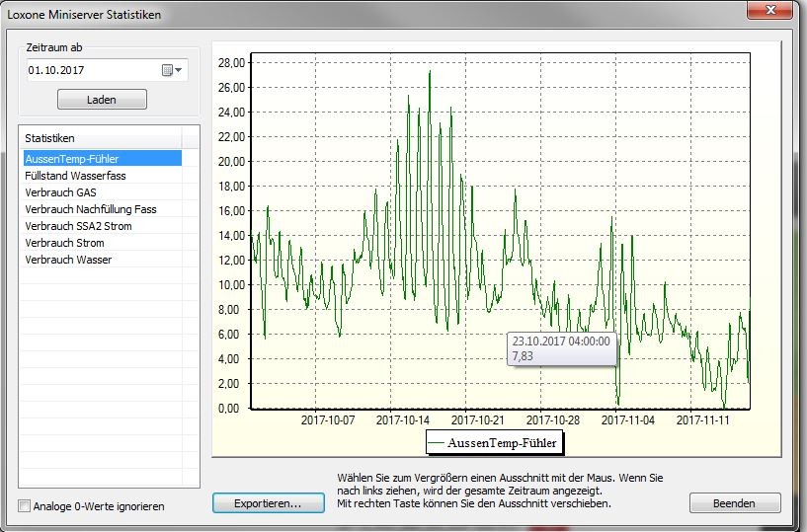Select Verbrauch Strom in the list
The width and height of the screenshot is (807, 532).
(x=64, y=243)
